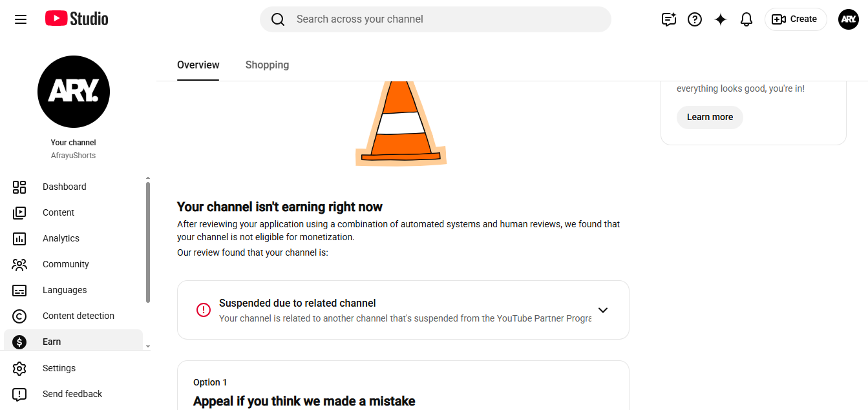Open the Analytics sidebar icon
Screen dimensions: 868x410
19,239
